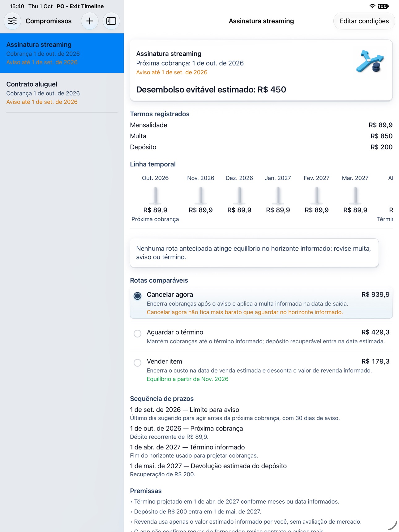Tap the Mar. 2027 timeline bar

(355, 195)
